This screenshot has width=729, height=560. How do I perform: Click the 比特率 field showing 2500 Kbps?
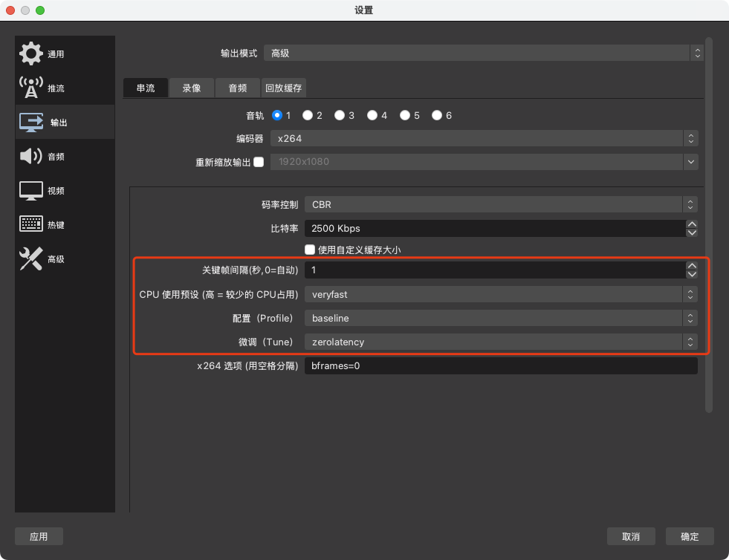pyautogui.click(x=495, y=228)
